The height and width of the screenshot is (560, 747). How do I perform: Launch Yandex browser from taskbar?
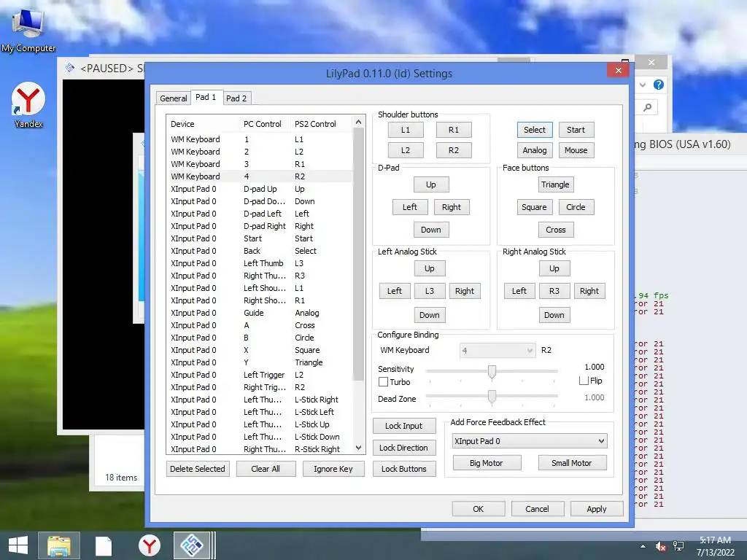coord(149,545)
